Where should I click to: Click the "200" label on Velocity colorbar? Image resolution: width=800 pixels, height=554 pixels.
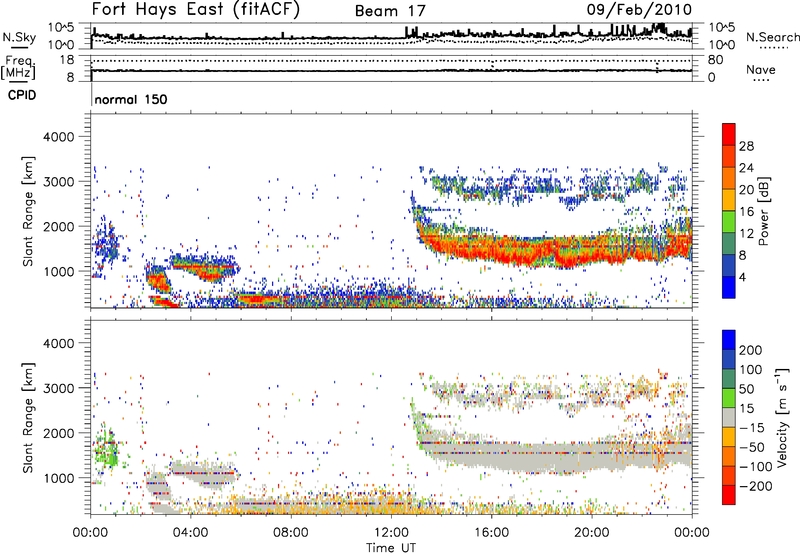coord(751,350)
